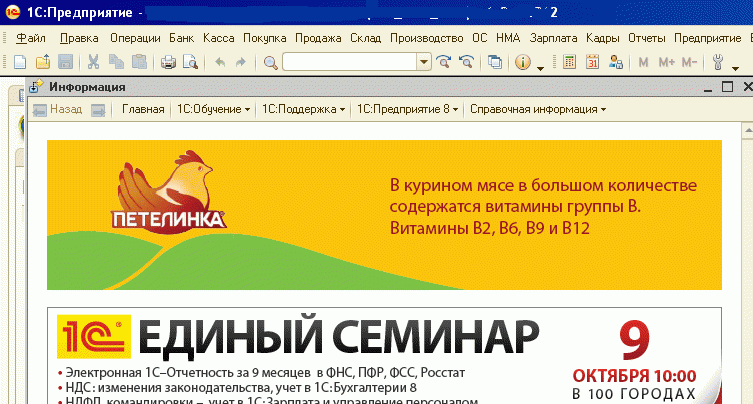The width and height of the screenshot is (753, 404).
Task: Open the Help info icon
Action: 523,62
